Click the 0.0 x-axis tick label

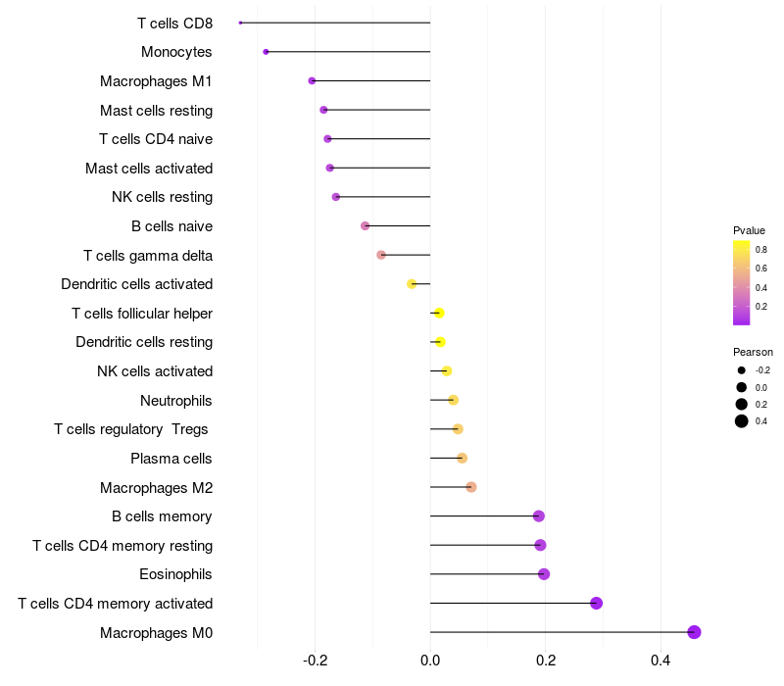pos(430,661)
